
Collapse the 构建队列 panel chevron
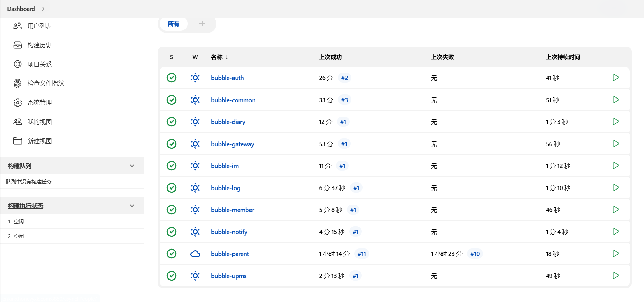[132, 166]
